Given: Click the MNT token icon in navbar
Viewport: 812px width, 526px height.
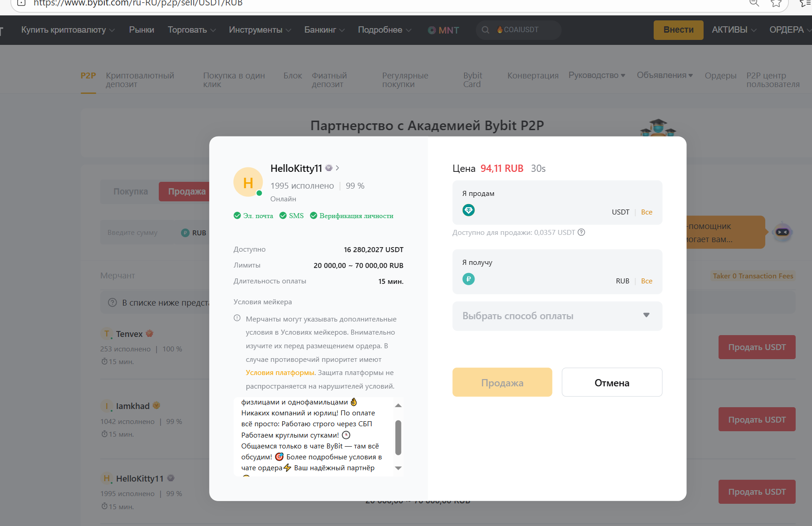Looking at the screenshot, I should [x=432, y=30].
